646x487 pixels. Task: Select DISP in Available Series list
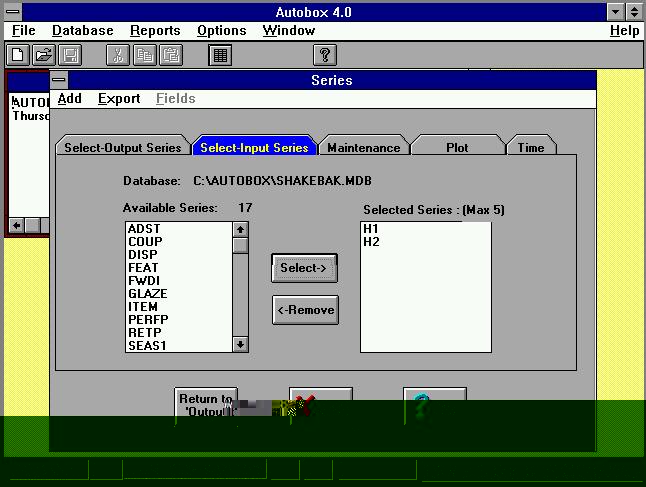point(179,255)
